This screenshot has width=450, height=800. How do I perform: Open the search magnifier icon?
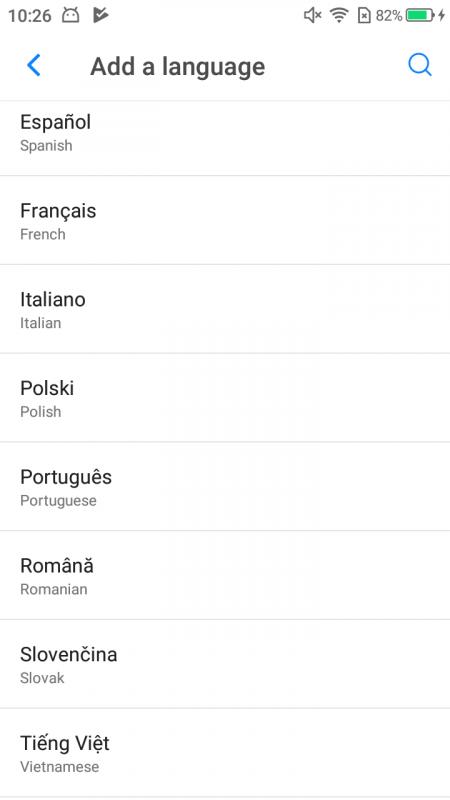[x=420, y=65]
